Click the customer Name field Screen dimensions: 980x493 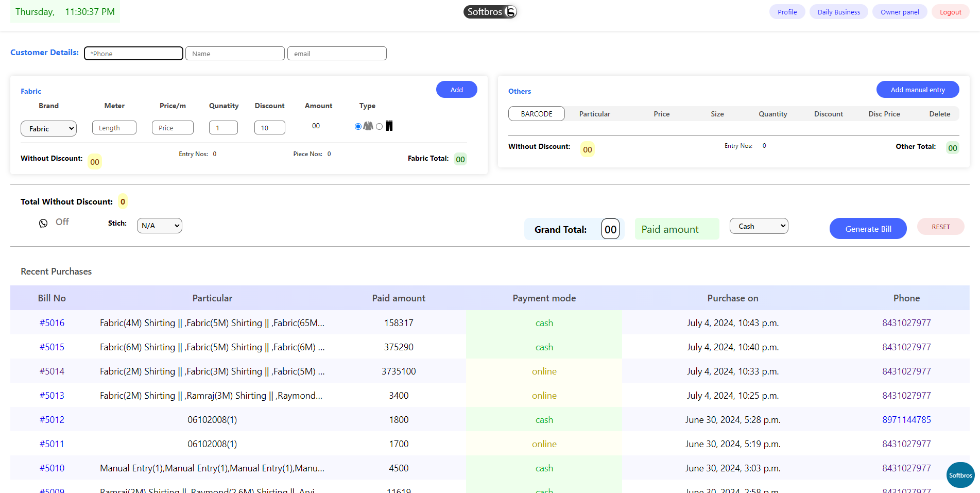235,54
